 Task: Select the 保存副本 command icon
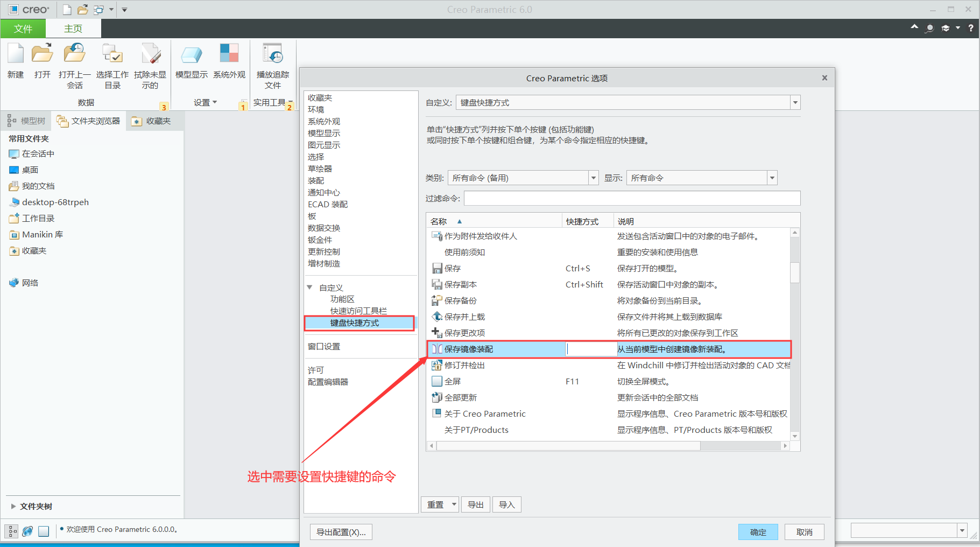coord(437,284)
